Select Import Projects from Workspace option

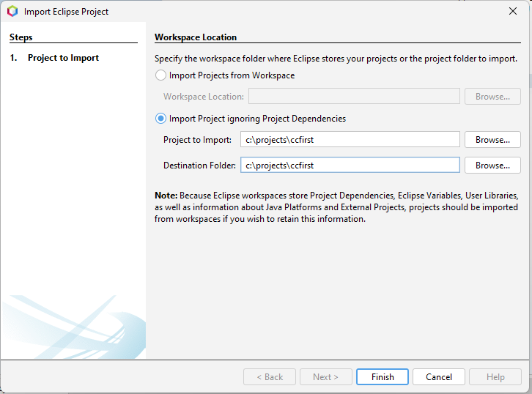(161, 75)
